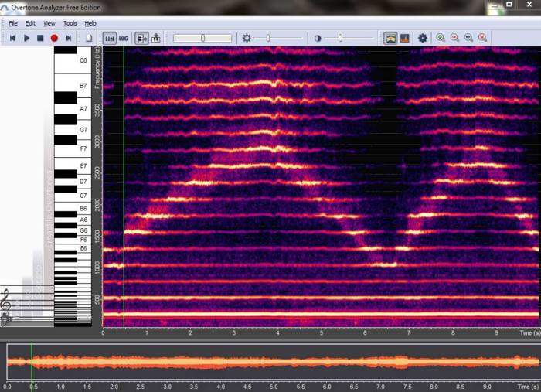Click the reset zoom red magnifier icon
Image resolution: width=541 pixels, height=392 pixels.
tap(483, 38)
